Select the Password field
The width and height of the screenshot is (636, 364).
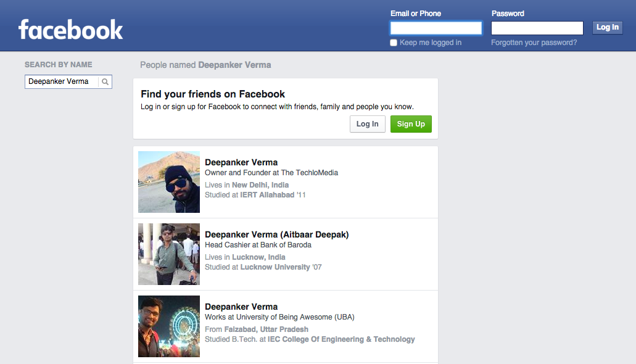coord(537,27)
